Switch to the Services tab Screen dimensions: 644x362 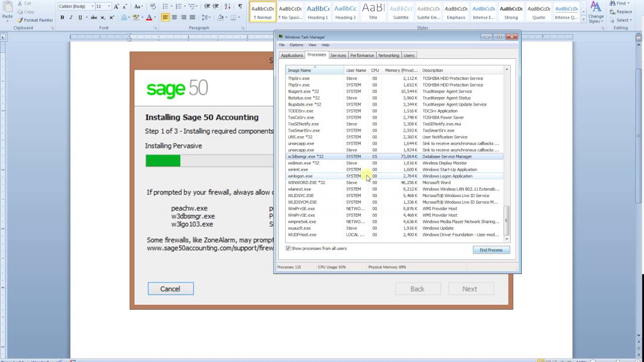pos(338,55)
